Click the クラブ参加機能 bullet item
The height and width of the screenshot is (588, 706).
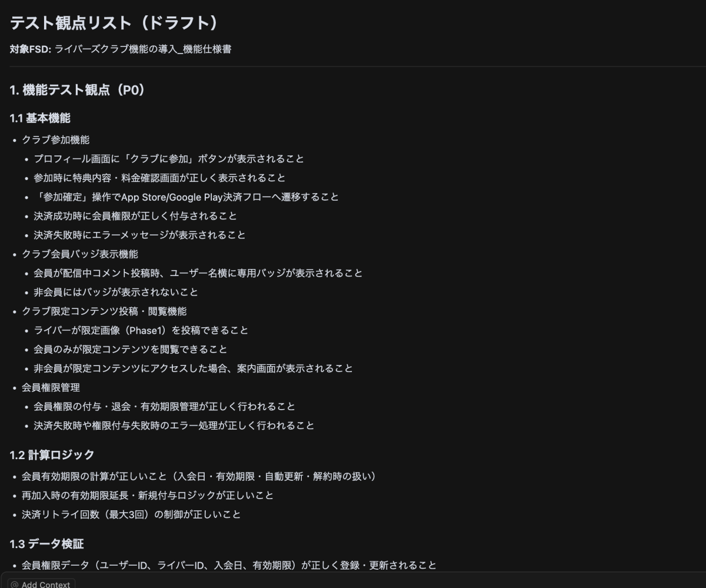[56, 139]
